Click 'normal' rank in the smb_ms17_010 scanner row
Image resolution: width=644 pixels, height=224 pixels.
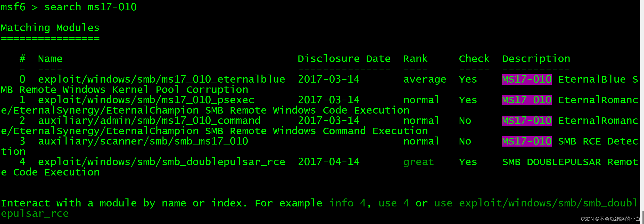422,141
